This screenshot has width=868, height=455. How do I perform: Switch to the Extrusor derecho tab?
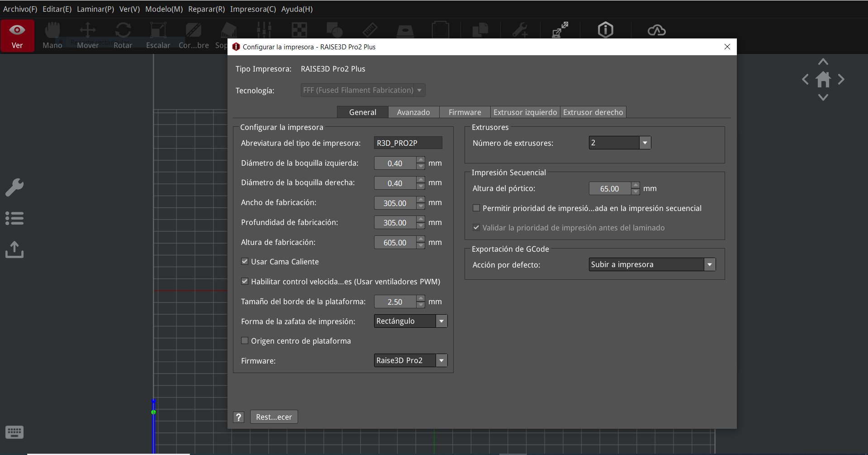coord(593,112)
